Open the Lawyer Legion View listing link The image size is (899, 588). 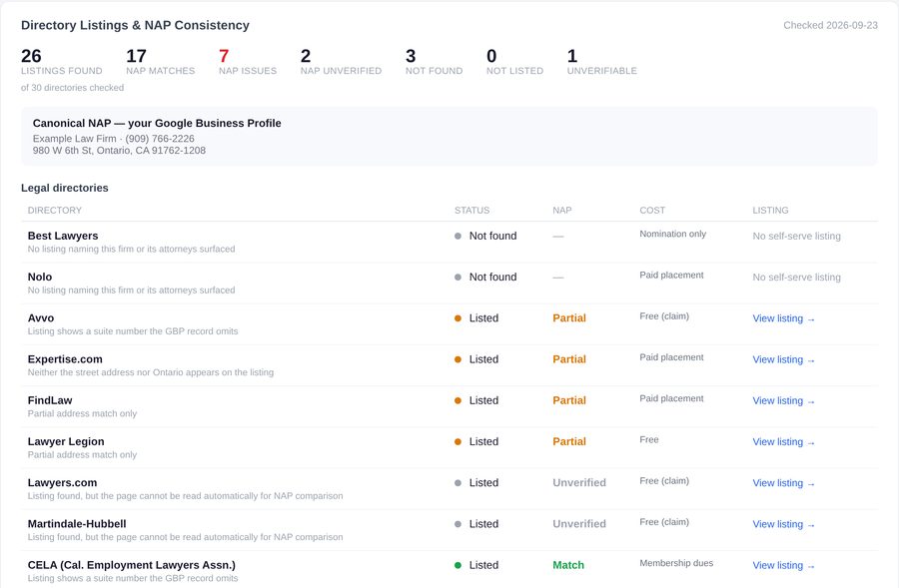point(783,442)
